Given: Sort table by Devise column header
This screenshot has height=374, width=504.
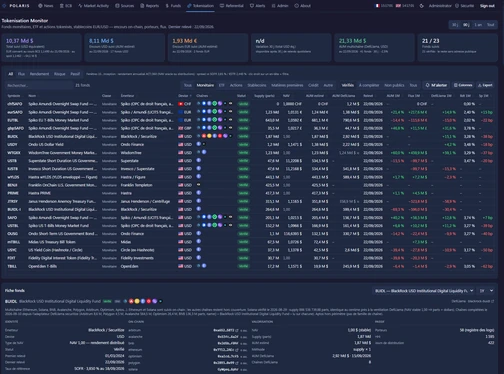Looking at the screenshot, I should pyautogui.click(x=184, y=96).
